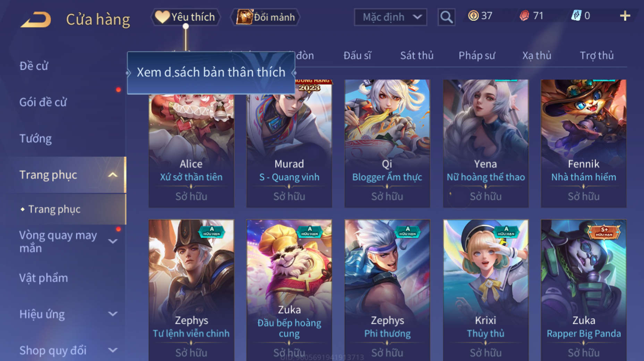This screenshot has height=361, width=644.
Task: Switch to the Sát thủ tab
Action: (x=417, y=56)
